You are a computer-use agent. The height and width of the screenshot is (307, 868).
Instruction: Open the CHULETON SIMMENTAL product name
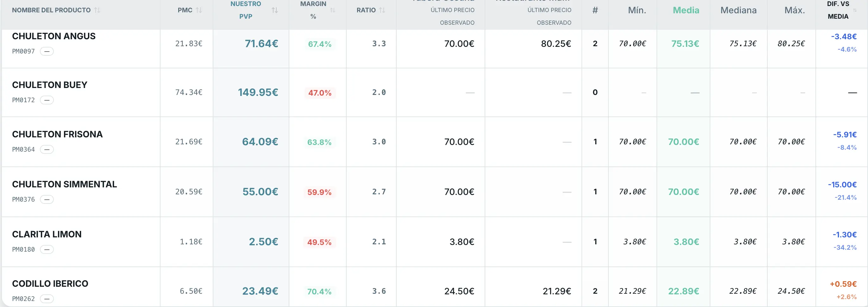click(x=64, y=184)
